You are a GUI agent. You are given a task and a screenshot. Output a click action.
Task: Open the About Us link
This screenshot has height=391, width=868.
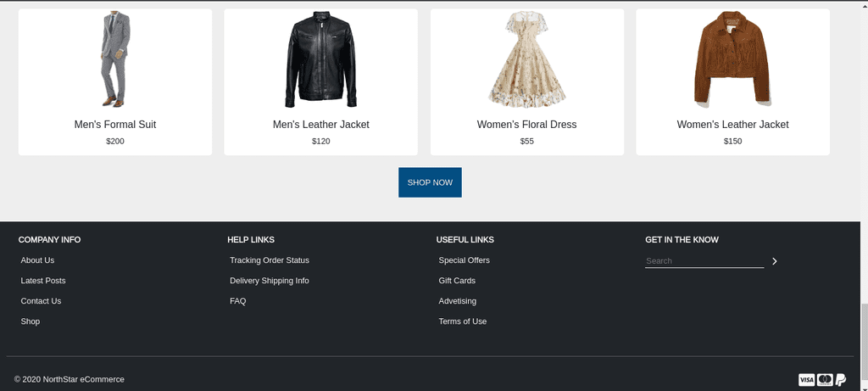click(x=37, y=260)
